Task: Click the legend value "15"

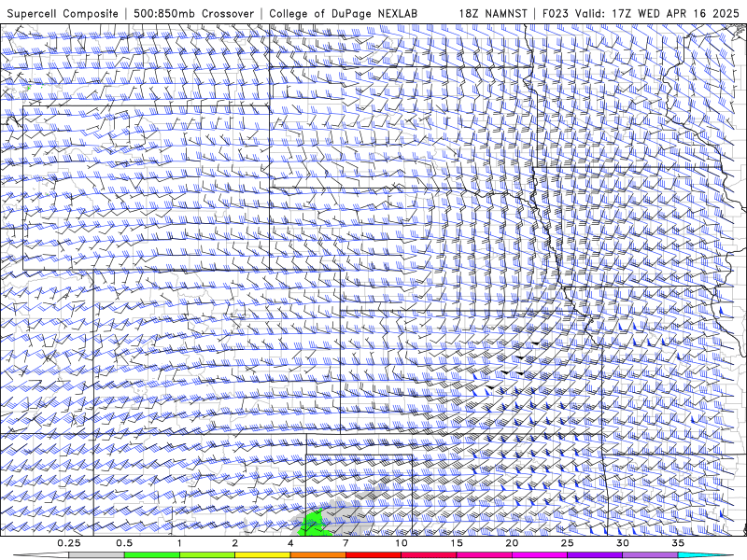Action: click(x=457, y=543)
